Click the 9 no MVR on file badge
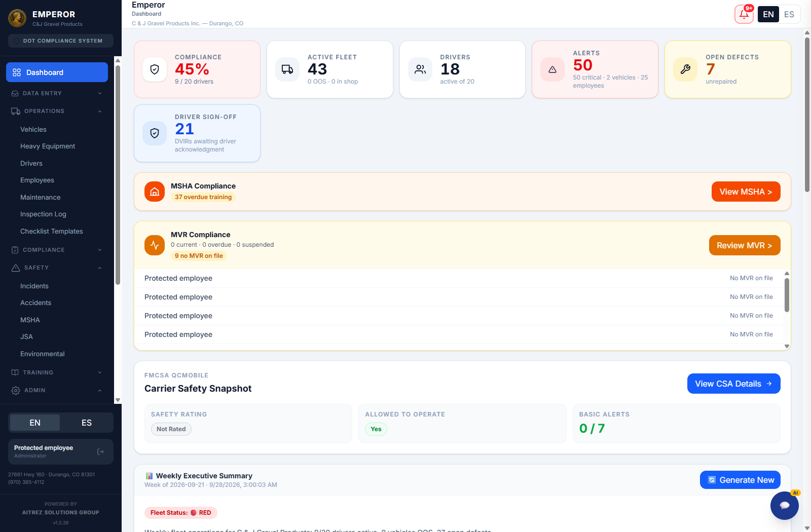811x532 pixels. 199,256
